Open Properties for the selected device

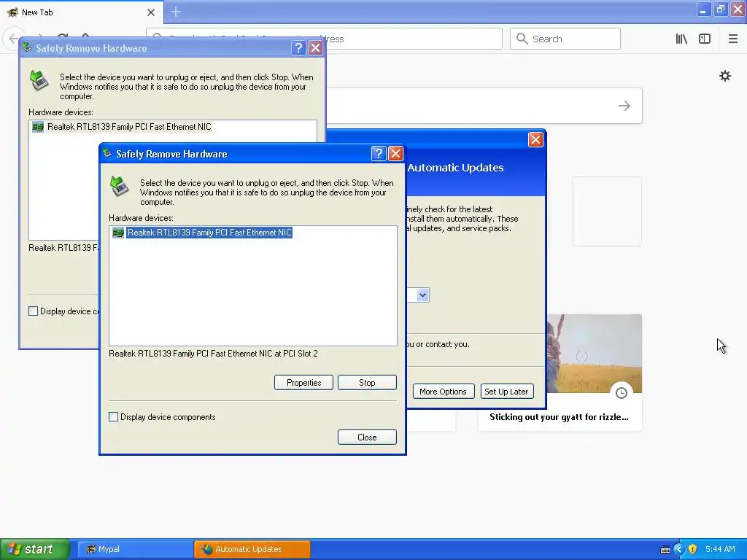pos(303,382)
